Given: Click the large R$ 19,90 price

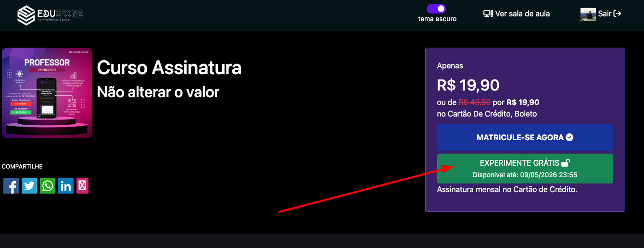Looking at the screenshot, I should pos(468,85).
